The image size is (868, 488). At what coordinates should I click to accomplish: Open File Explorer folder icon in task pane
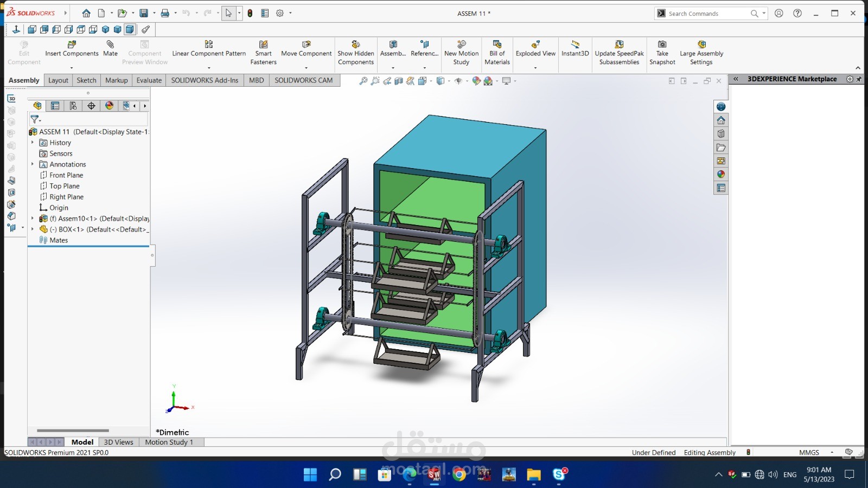click(721, 147)
